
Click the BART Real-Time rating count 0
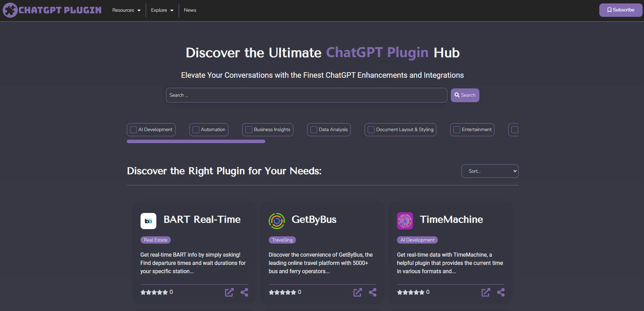171,292
